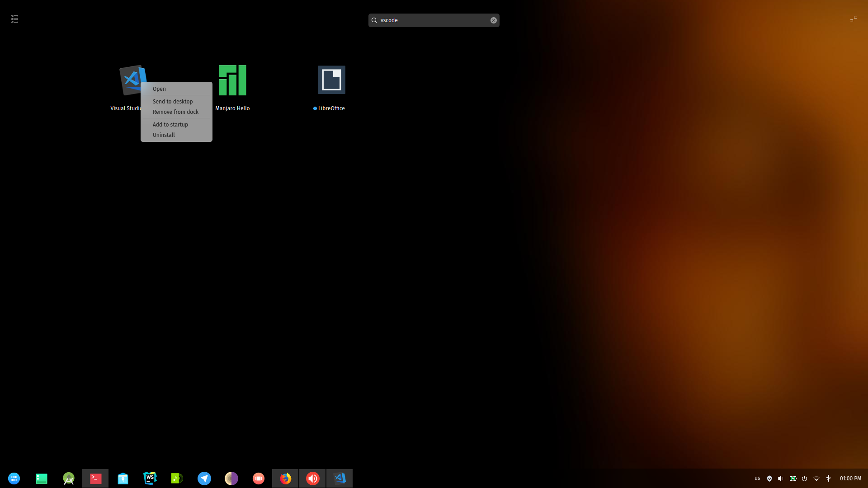
Task: Select Send to desktop for Visual Studio Code
Action: [172, 101]
